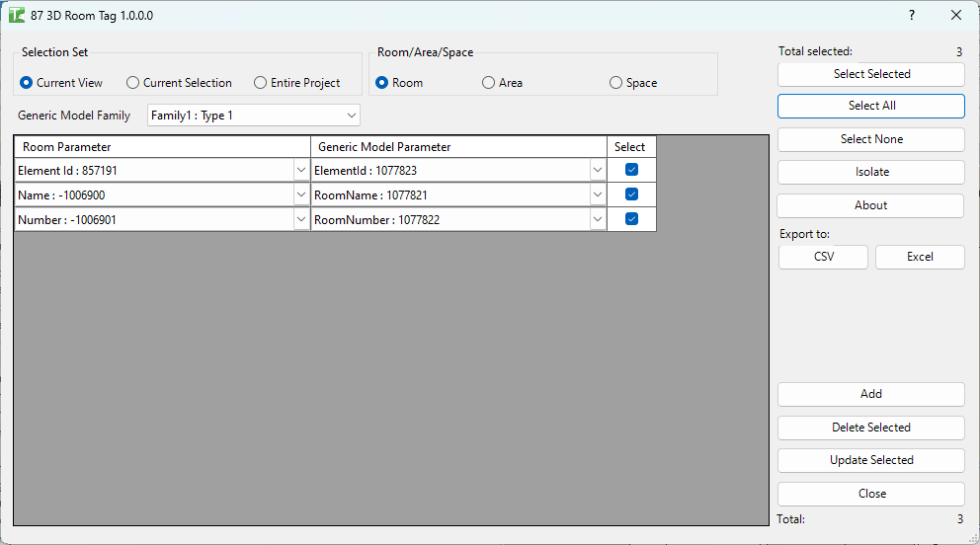Screen dimensions: 980x545
Task: Expand the Element Id room parameter dropdown
Action: pyautogui.click(x=301, y=170)
